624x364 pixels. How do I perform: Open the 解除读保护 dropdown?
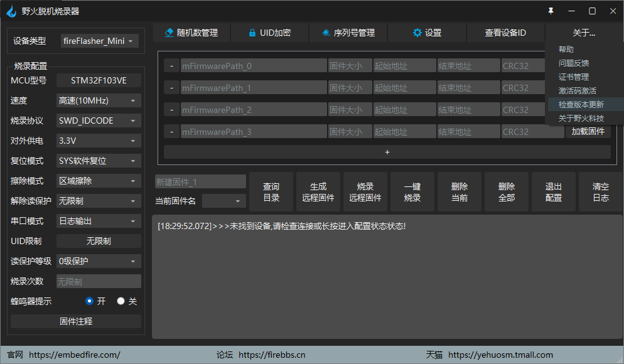click(99, 201)
